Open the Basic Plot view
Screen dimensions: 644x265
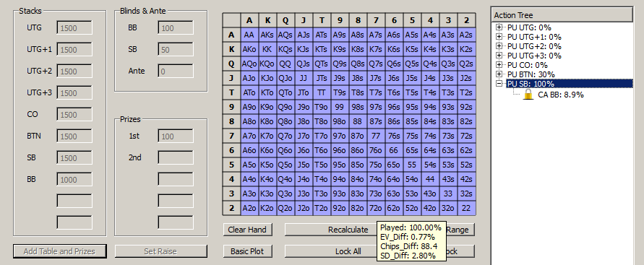tap(247, 251)
